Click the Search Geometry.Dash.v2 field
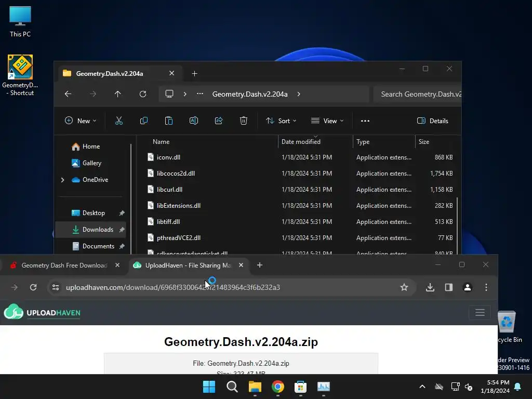Screen dimensions: 532x399 click(417, 94)
